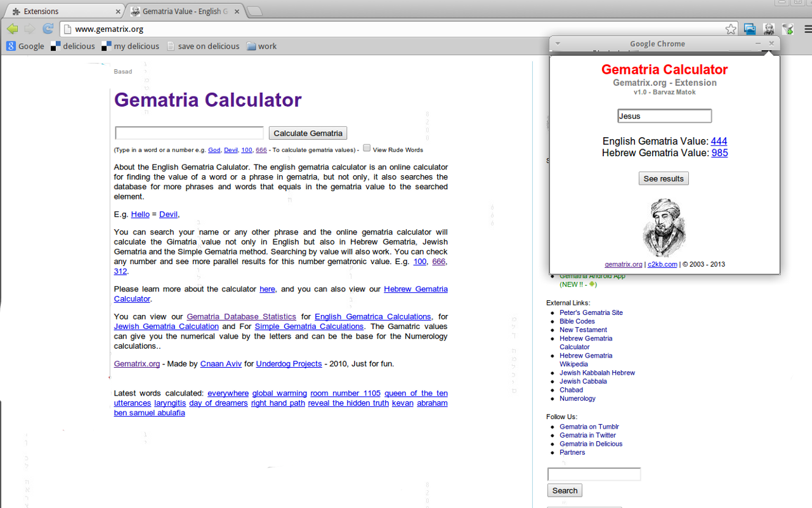Screen dimensions: 812x508
Task: Bookmark this page with the star icon
Action: coord(731,29)
